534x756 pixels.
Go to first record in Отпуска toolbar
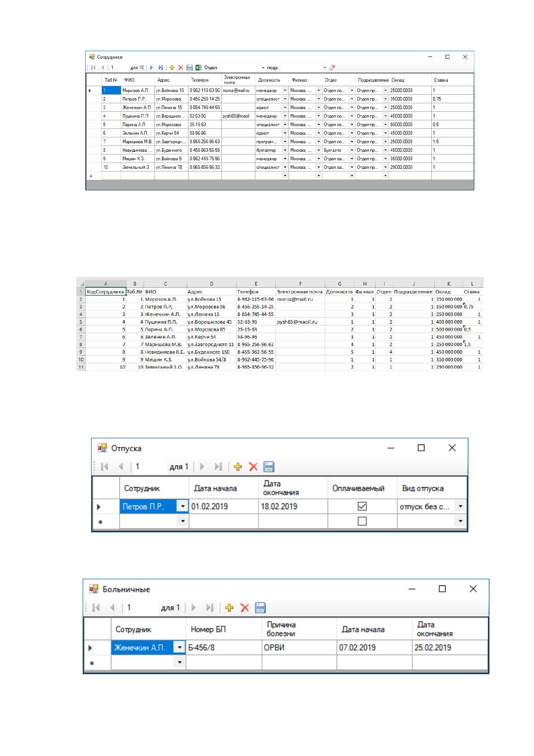(x=105, y=467)
